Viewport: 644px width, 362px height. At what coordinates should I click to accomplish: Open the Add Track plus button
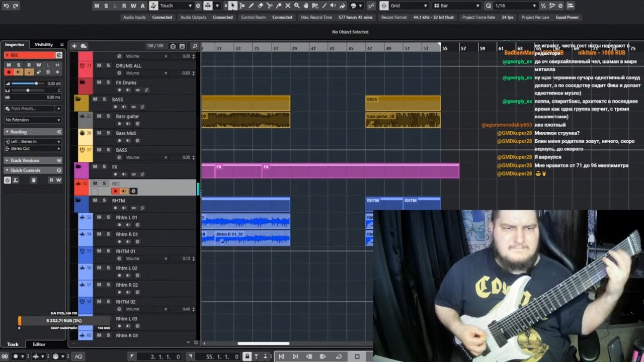74,46
